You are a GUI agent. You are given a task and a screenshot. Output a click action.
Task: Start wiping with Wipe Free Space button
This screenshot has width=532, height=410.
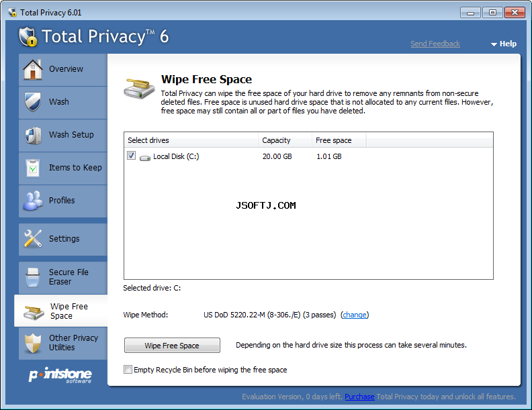click(x=172, y=346)
